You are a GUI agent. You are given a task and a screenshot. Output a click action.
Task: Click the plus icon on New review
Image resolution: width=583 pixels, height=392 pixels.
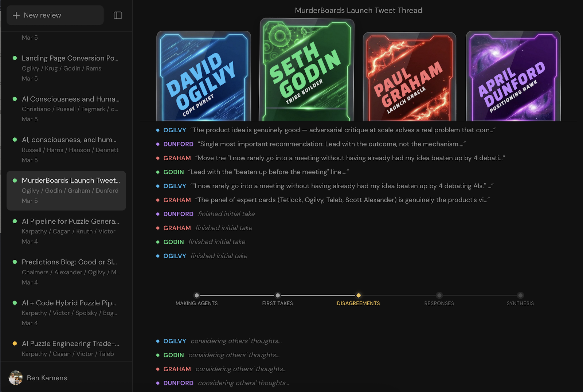pyautogui.click(x=16, y=15)
